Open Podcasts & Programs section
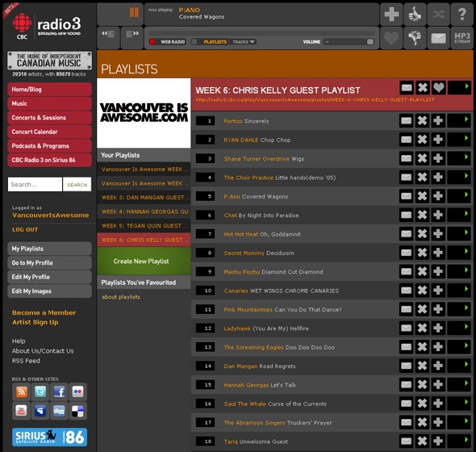Viewport: 476px width, 452px height. point(50,146)
